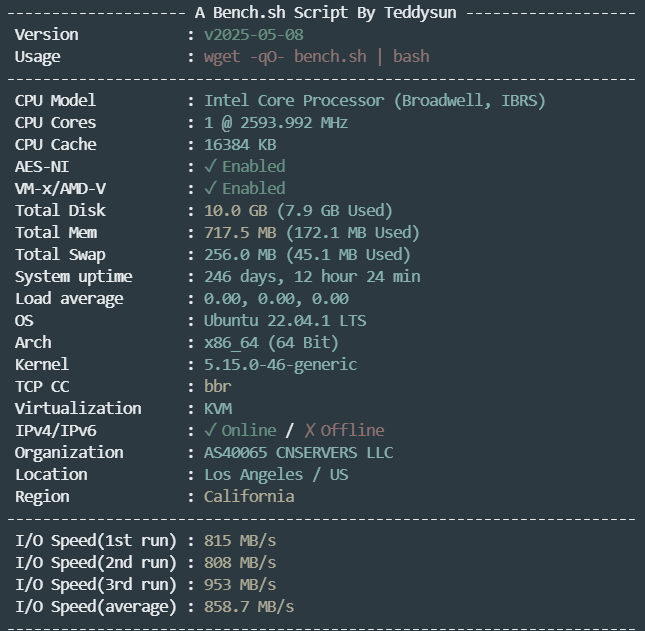Click the Bench.sh Script By Teddysun title
Image resolution: width=645 pixels, height=631 pixels.
[326, 13]
